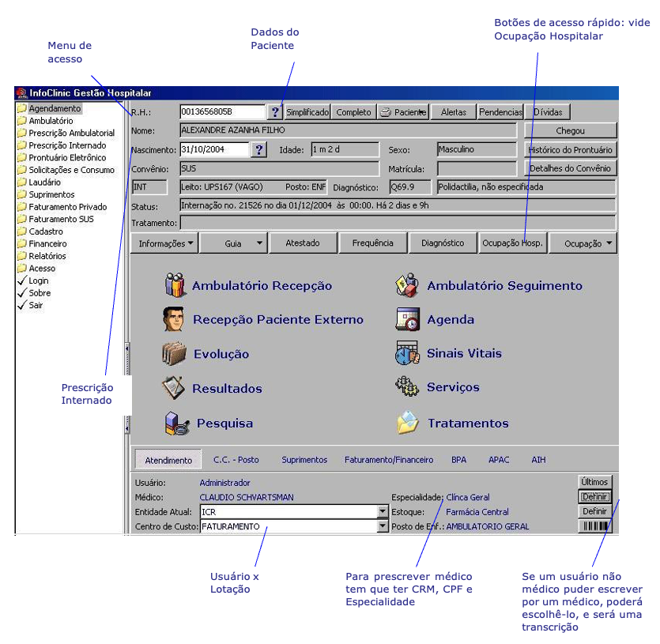Expand the Guia dropdown button
Image resolution: width=660 pixels, height=644 pixels.
click(x=234, y=243)
